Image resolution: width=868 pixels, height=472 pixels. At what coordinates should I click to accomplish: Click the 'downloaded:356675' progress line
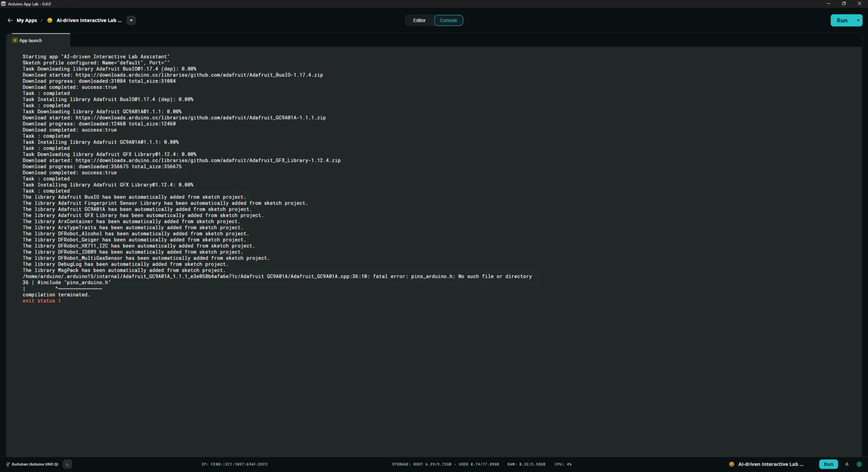tap(102, 167)
